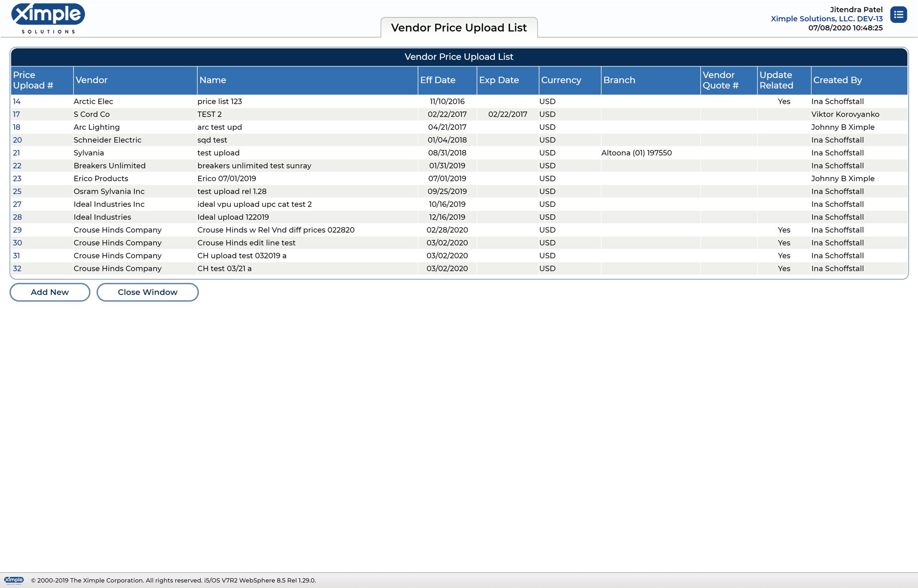Open price upload number 31

[x=17, y=255]
